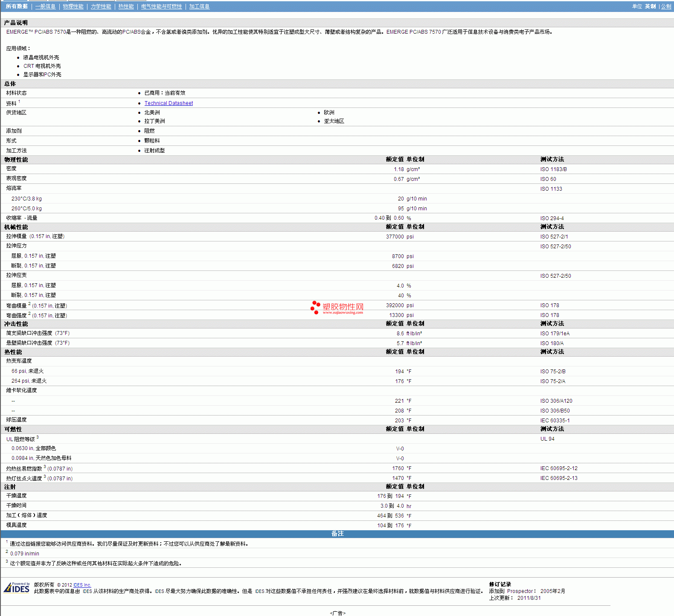Image resolution: width=674 pixels, height=616 pixels.
Task: Click the IEC 60695-2-12 test method
Action: [559, 468]
